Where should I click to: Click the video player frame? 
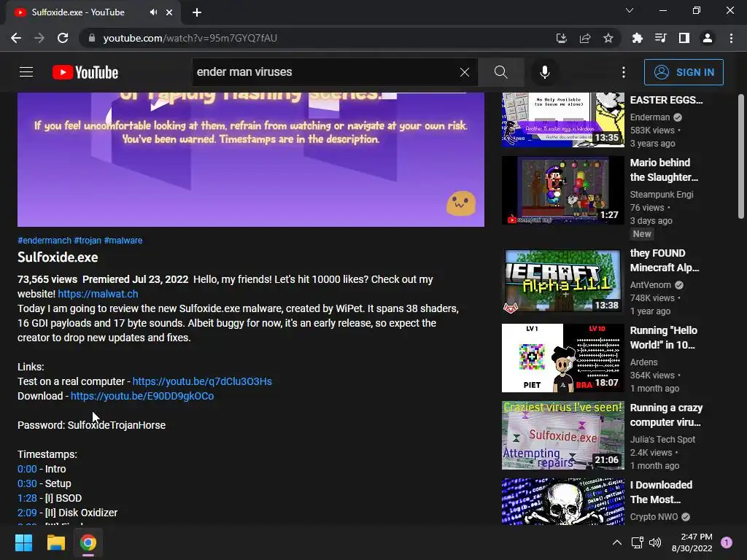251,160
